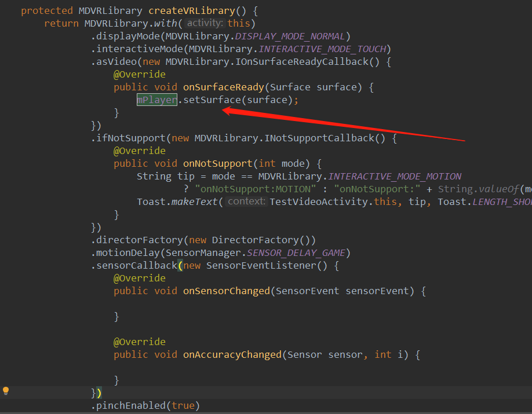
Task: Select the highlighted mPlayer variable
Action: click(x=156, y=100)
